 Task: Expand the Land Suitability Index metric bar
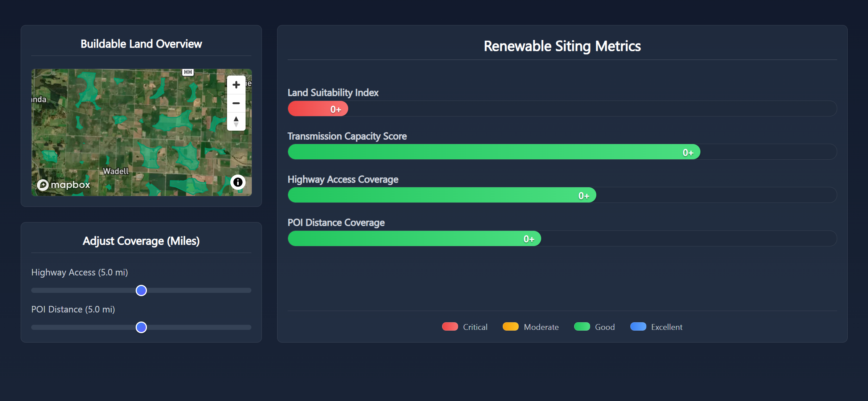click(318, 109)
